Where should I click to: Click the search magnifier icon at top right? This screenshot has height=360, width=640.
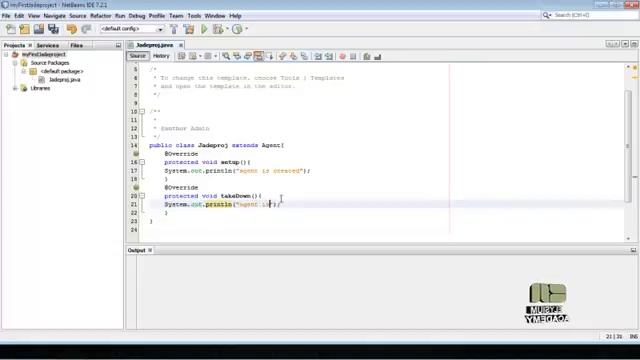[x=546, y=15]
